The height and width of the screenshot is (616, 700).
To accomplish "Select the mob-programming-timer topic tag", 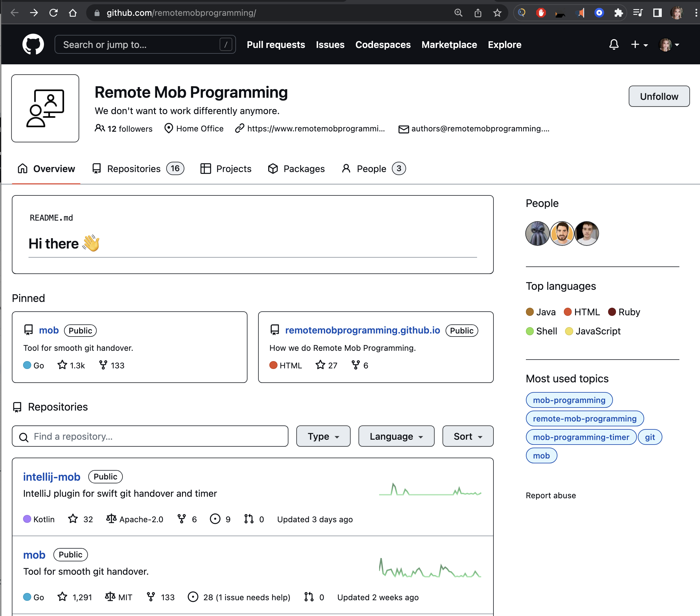I will click(x=581, y=437).
